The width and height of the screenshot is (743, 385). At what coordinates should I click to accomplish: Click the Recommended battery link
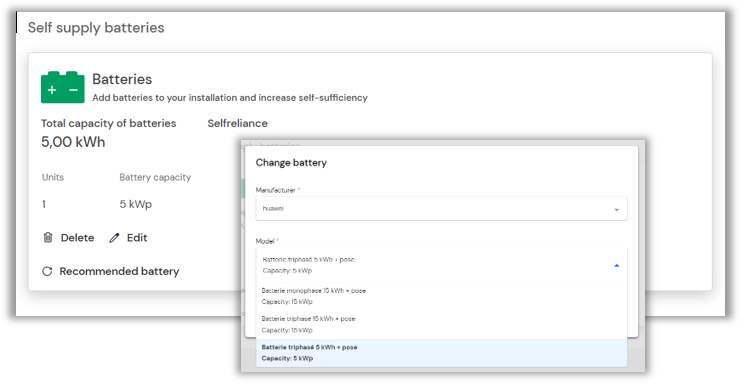point(119,271)
